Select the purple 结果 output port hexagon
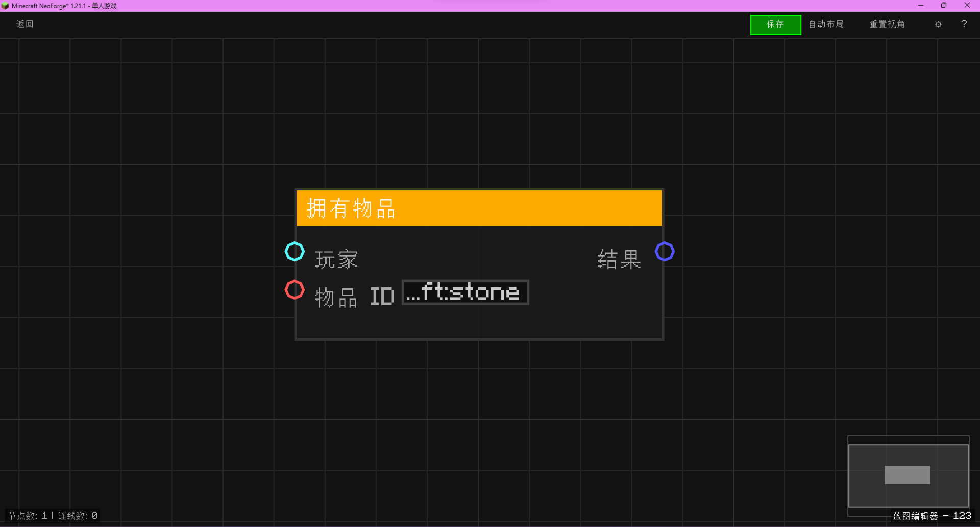Image resolution: width=980 pixels, height=527 pixels. point(665,252)
